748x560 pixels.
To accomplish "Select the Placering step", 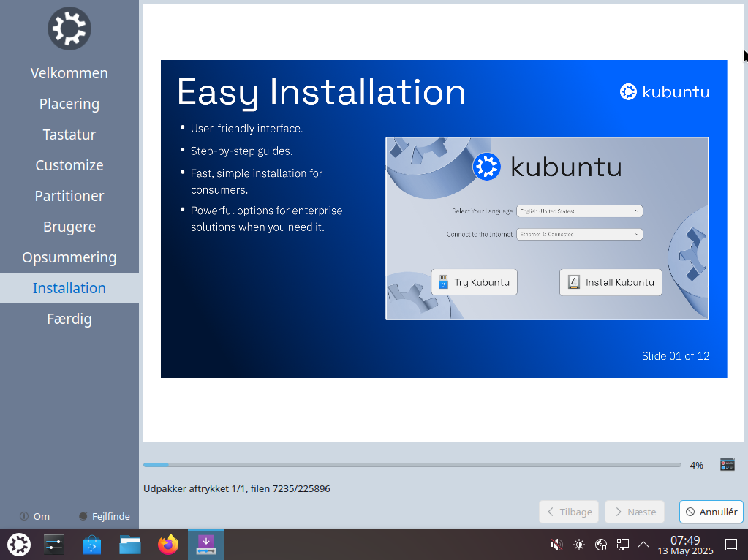I will click(x=69, y=104).
